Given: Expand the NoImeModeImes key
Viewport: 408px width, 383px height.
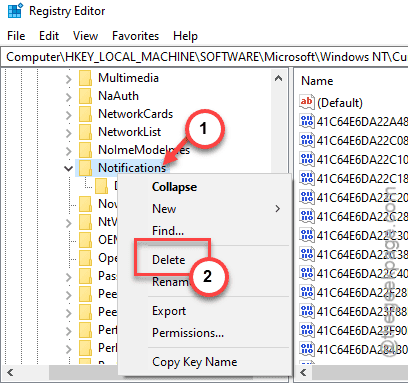Looking at the screenshot, I should point(68,151).
